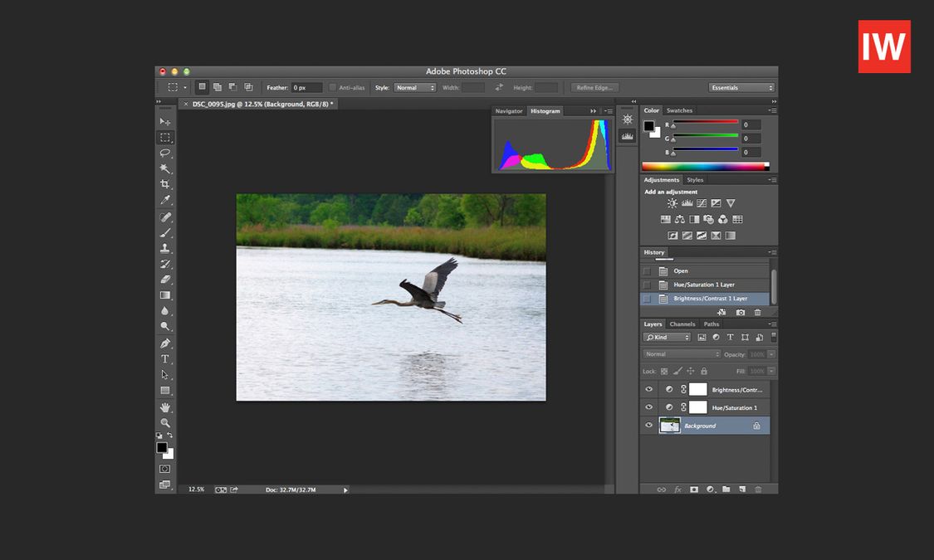This screenshot has width=934, height=560.
Task: Select the Gradient tool
Action: pyautogui.click(x=165, y=295)
